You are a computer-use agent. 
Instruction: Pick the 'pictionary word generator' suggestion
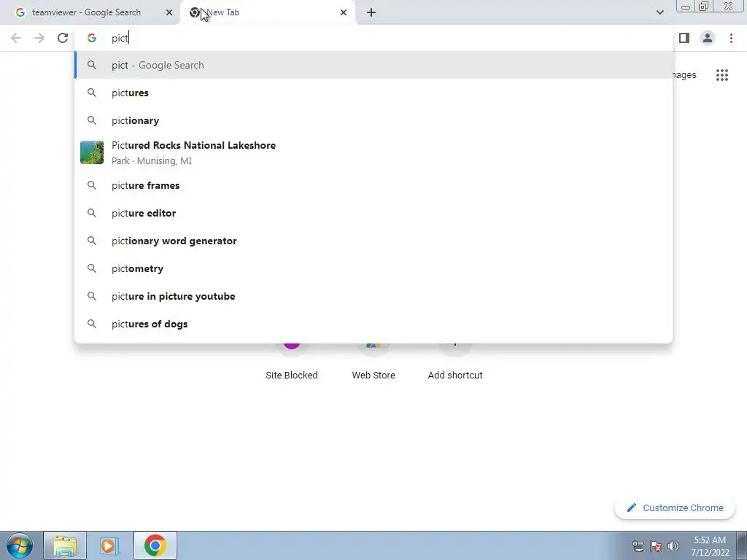pos(373,241)
